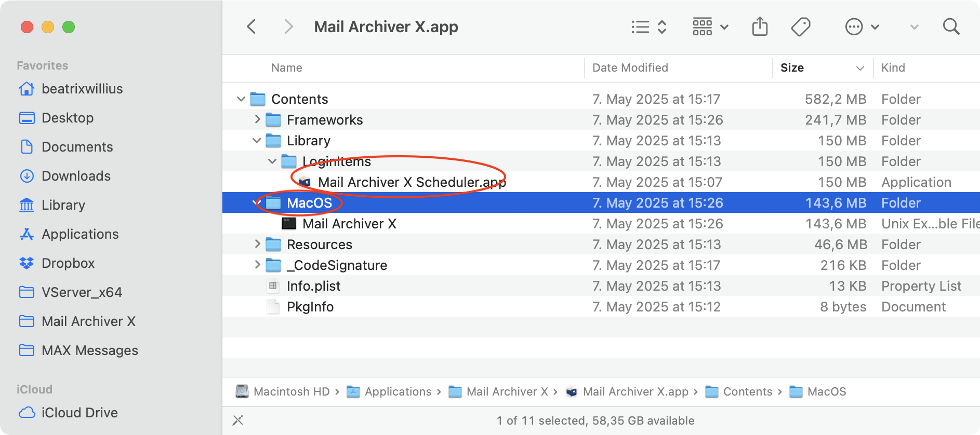This screenshot has width=980, height=435.
Task: Select the Info.plist file
Action: pos(601,286)
